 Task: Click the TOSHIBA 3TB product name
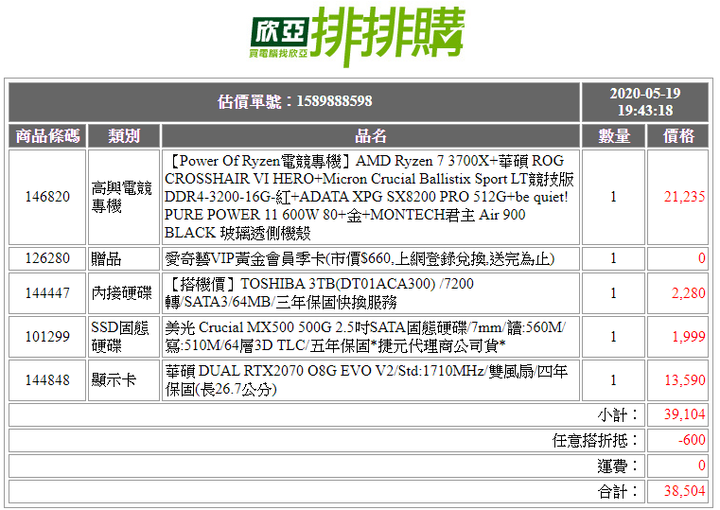(371, 293)
